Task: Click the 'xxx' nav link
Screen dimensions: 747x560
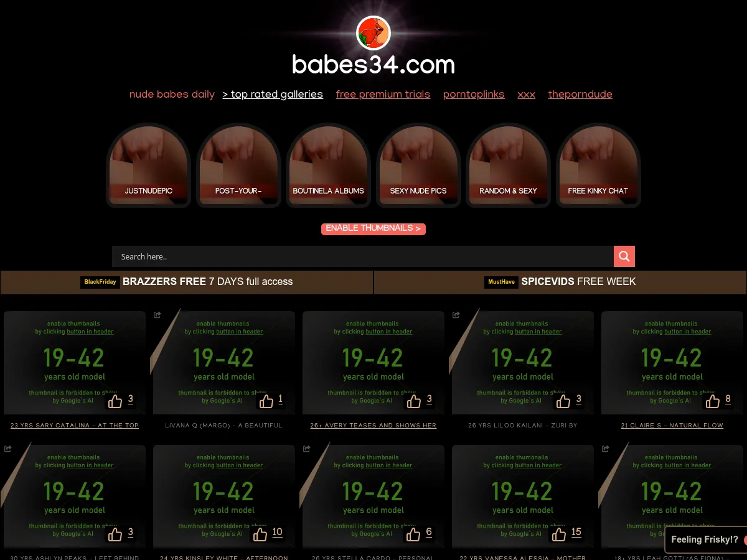Action: 526,95
